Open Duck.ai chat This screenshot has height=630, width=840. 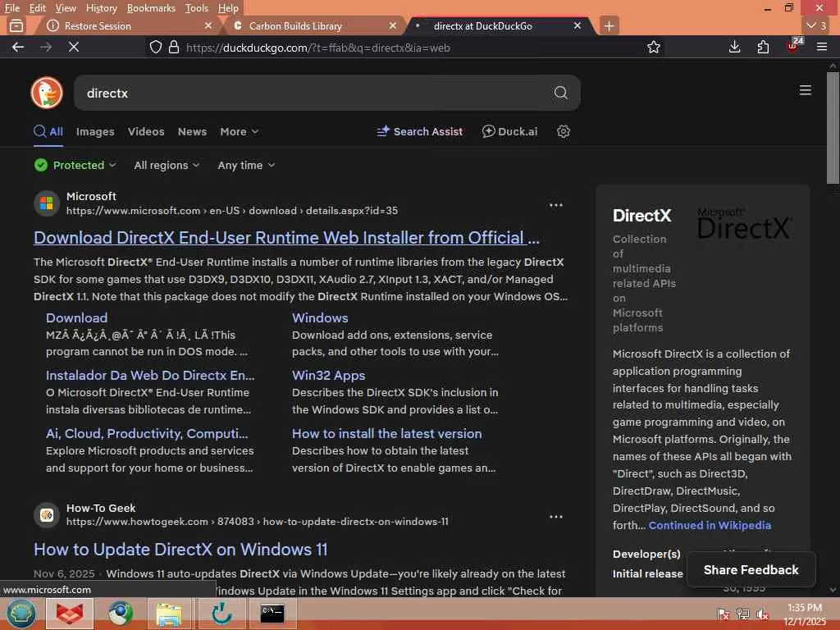tap(509, 131)
